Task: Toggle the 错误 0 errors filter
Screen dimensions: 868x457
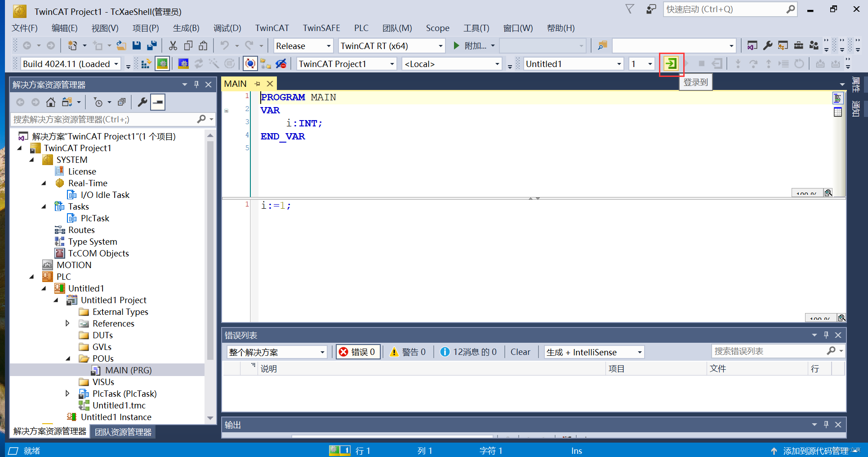Action: [x=358, y=352]
